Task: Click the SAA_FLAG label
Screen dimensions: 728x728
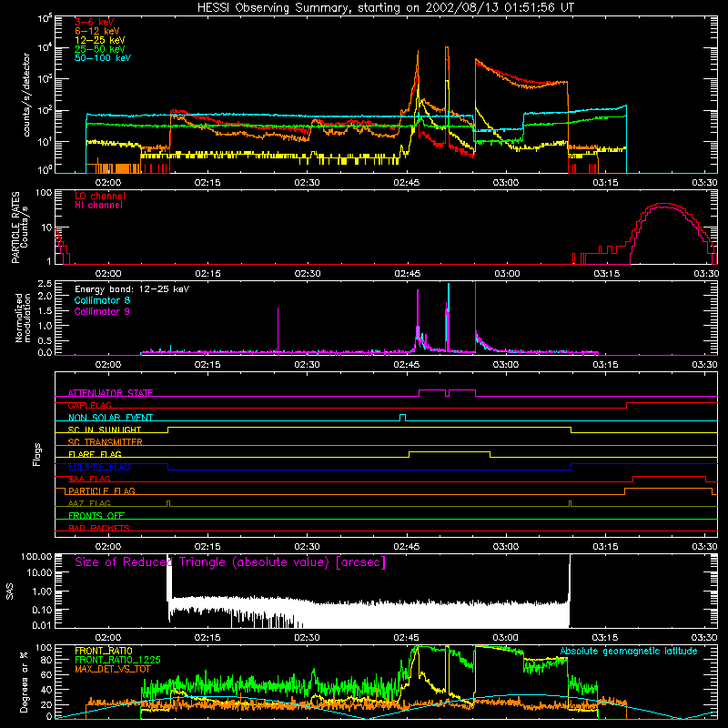Action: (89, 479)
